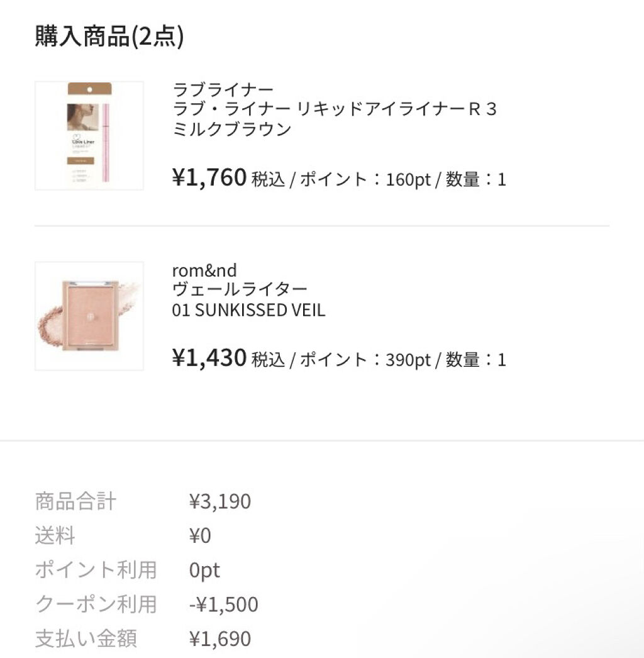Click the ¥1,430 Veil Lighter price
Image resolution: width=644 pixels, height=658 pixels.
pos(209,358)
